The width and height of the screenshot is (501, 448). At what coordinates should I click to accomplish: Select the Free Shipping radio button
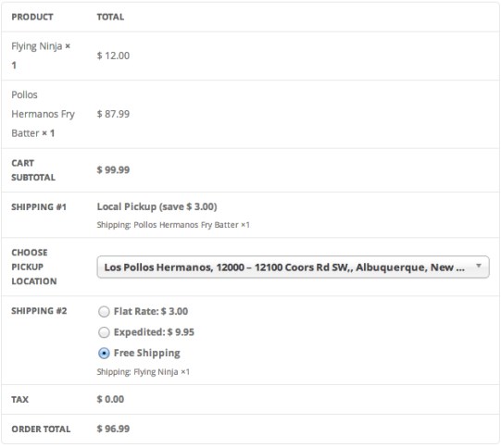104,354
